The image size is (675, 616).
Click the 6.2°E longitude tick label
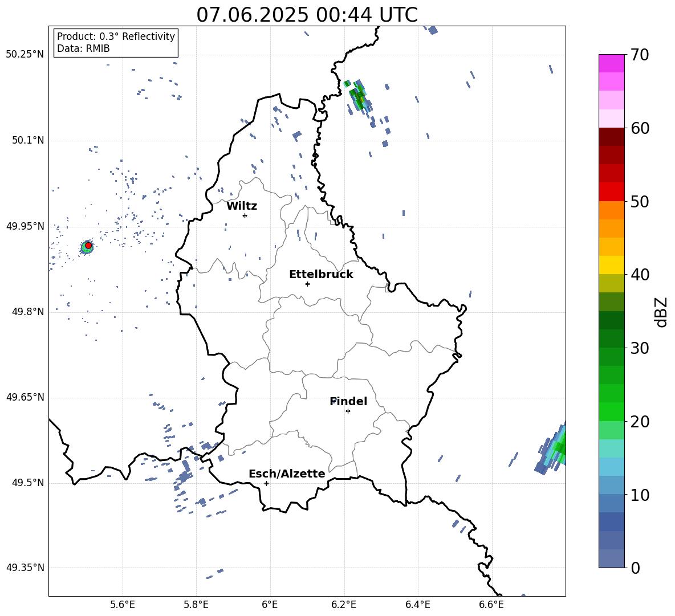point(344,605)
